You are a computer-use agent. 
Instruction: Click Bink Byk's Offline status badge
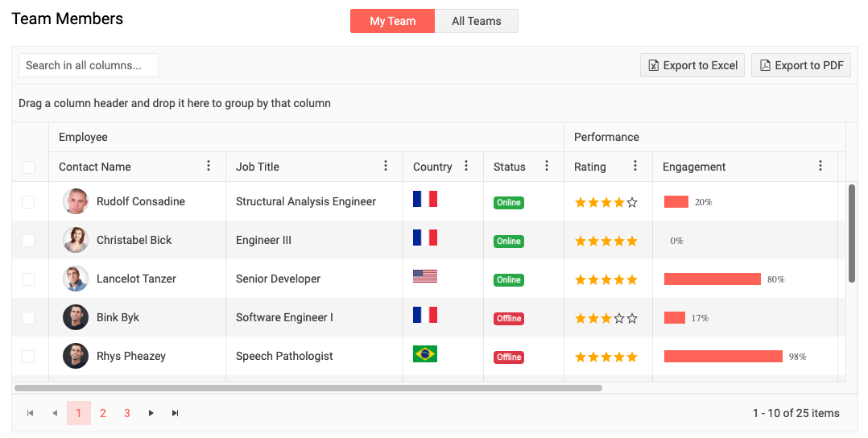click(509, 318)
